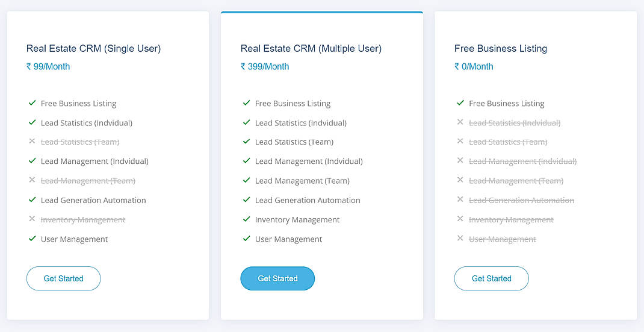
Task: Click checkmark beside Free Business Listing in Single User plan
Action: pyautogui.click(x=33, y=103)
